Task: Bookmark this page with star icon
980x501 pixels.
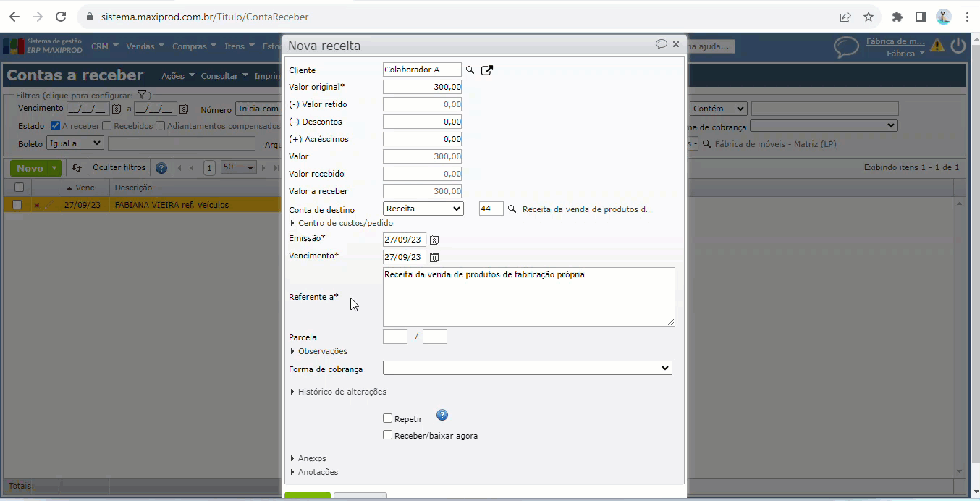Action: [869, 17]
